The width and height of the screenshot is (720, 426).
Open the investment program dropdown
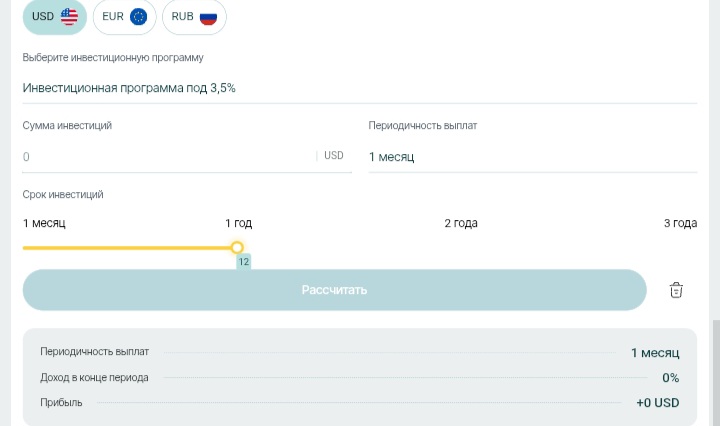359,88
